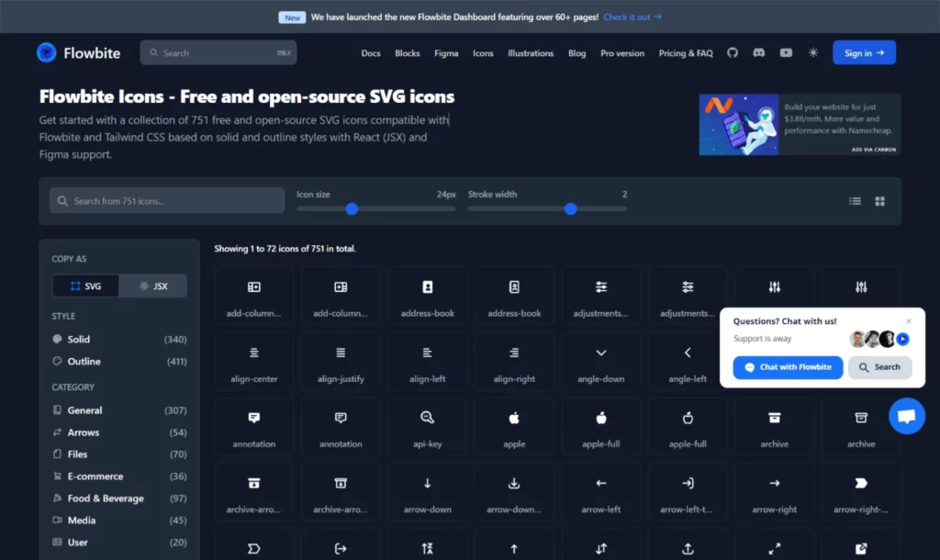
Task: Open the Namecheap advertisement banner
Action: pos(800,125)
